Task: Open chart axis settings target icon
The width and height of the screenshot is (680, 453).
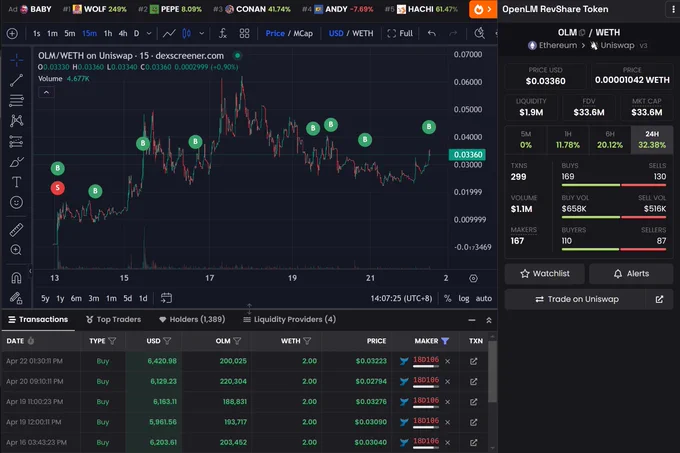Action: [x=473, y=278]
